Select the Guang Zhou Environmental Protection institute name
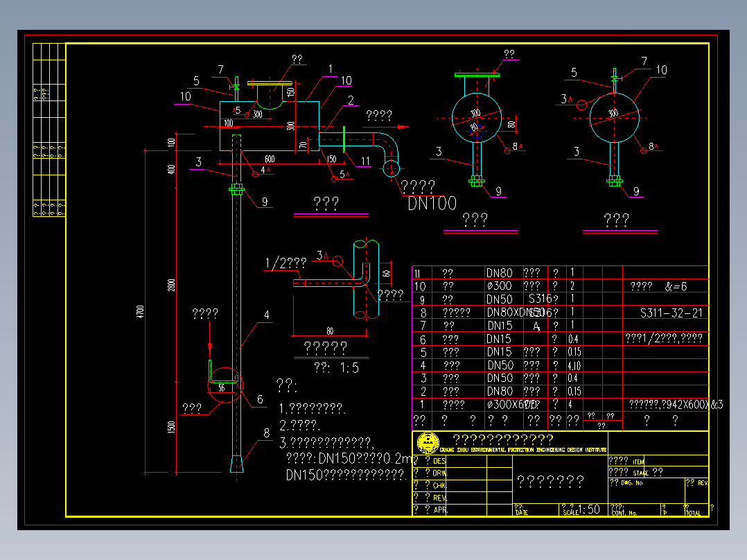Viewport: 747px width, 560px height. tap(523, 450)
